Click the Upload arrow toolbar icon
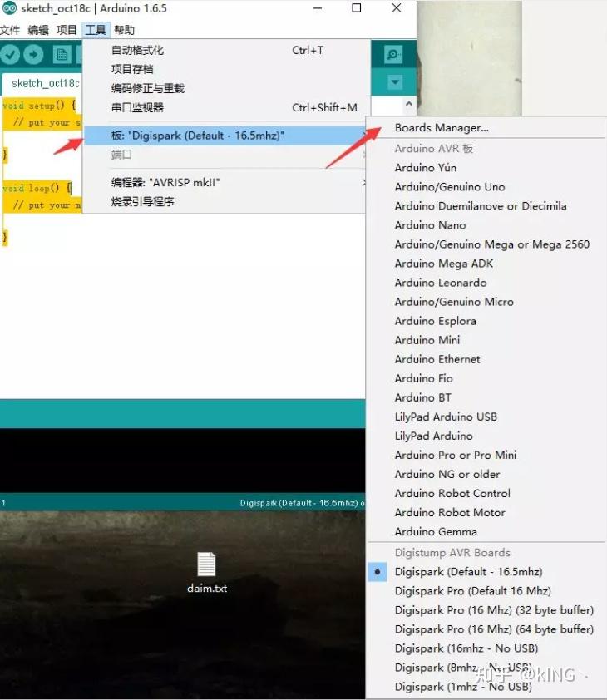This screenshot has width=607, height=700. [33, 55]
